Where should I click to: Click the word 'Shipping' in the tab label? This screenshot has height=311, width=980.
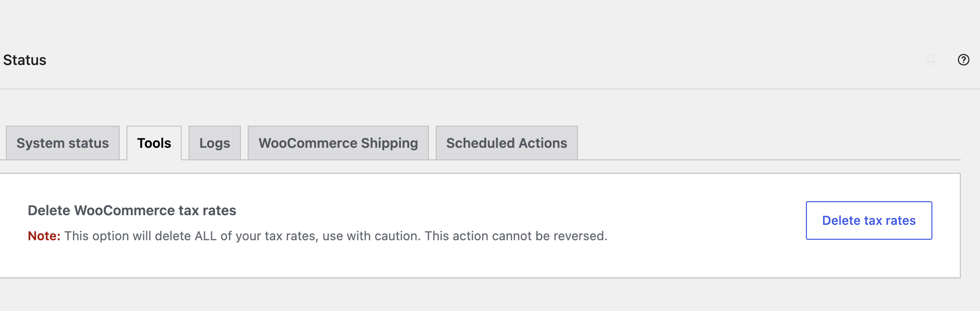point(389,143)
